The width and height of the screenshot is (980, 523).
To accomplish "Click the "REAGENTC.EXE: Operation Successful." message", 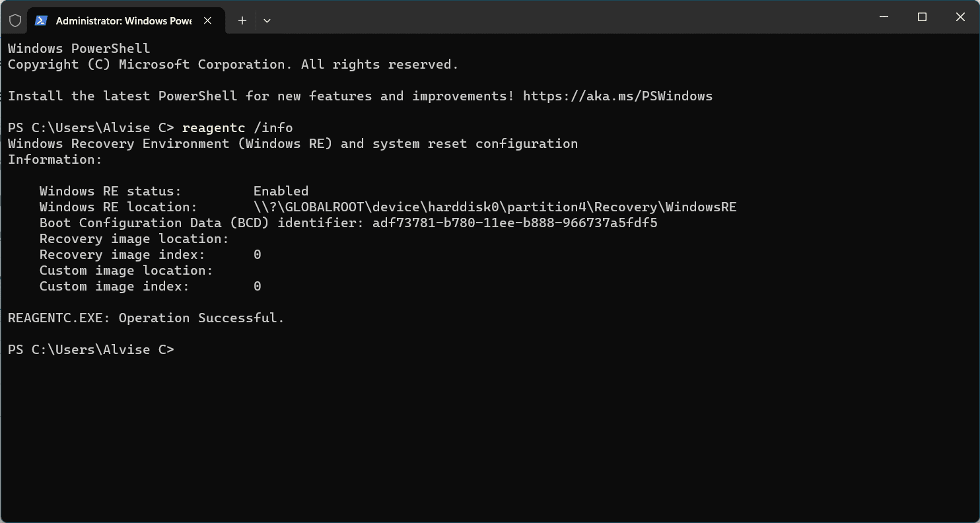I will [x=146, y=318].
